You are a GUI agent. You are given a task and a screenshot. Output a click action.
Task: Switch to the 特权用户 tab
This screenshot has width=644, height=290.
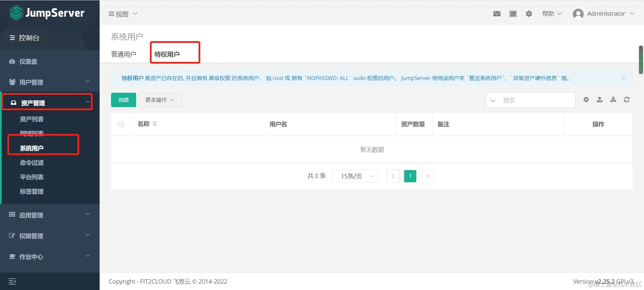(x=167, y=54)
